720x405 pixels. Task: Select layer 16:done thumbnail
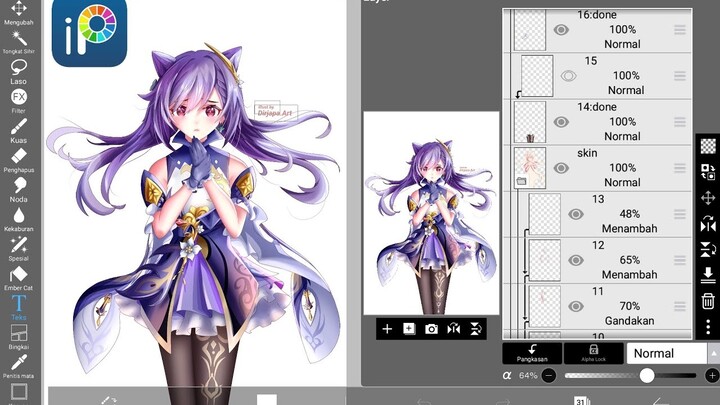pos(529,30)
